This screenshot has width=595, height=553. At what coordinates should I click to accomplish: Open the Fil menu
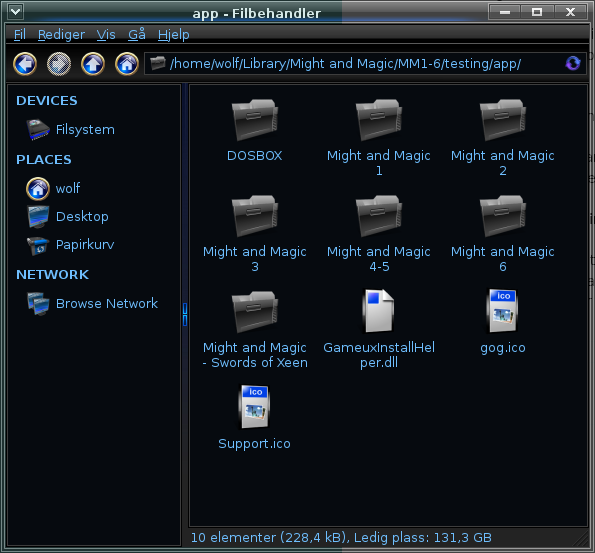tap(20, 35)
